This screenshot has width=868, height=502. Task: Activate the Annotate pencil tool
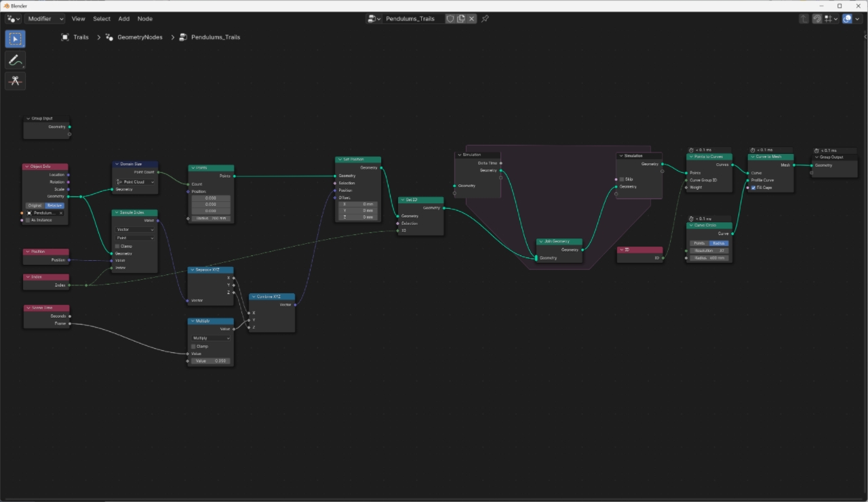point(15,60)
